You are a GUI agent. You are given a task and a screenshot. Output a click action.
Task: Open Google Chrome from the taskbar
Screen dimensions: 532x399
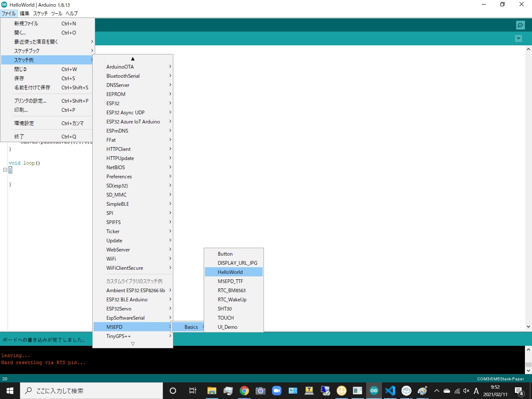(x=244, y=391)
